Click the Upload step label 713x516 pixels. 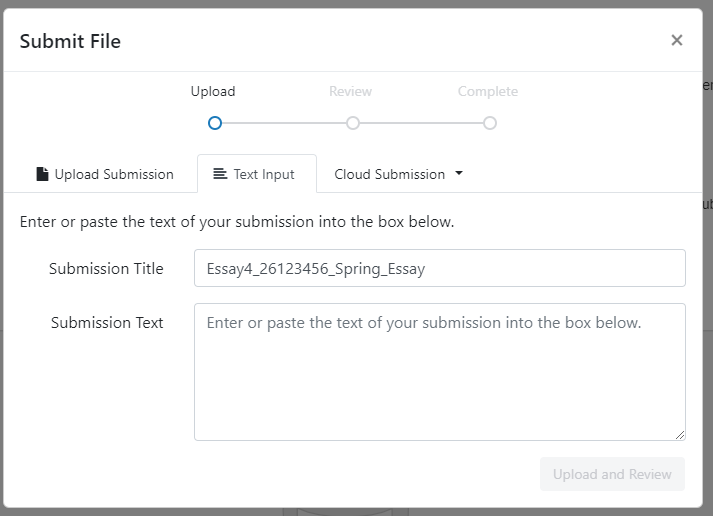click(x=213, y=92)
